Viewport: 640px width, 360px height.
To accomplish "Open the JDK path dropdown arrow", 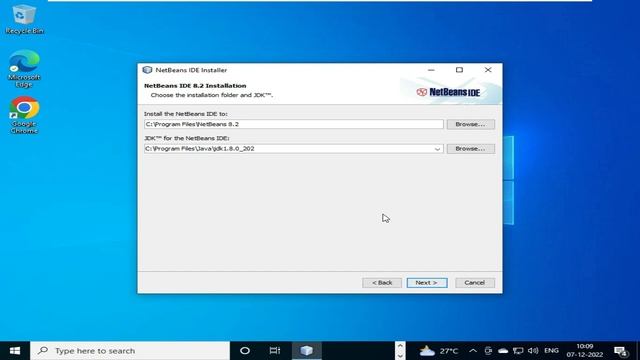I will (x=438, y=149).
